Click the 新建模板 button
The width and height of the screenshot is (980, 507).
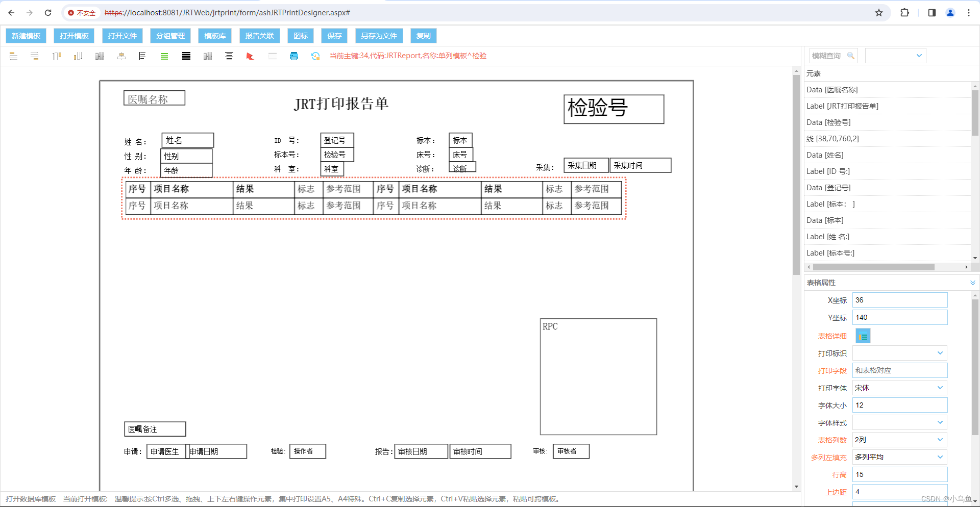pyautogui.click(x=26, y=36)
